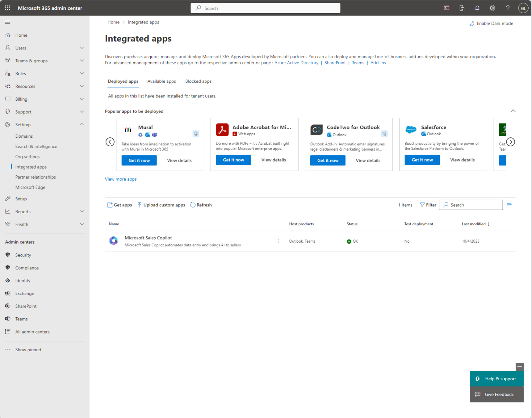Refresh the deployed apps list
Image resolution: width=532 pixels, height=418 pixels.
pos(201,205)
